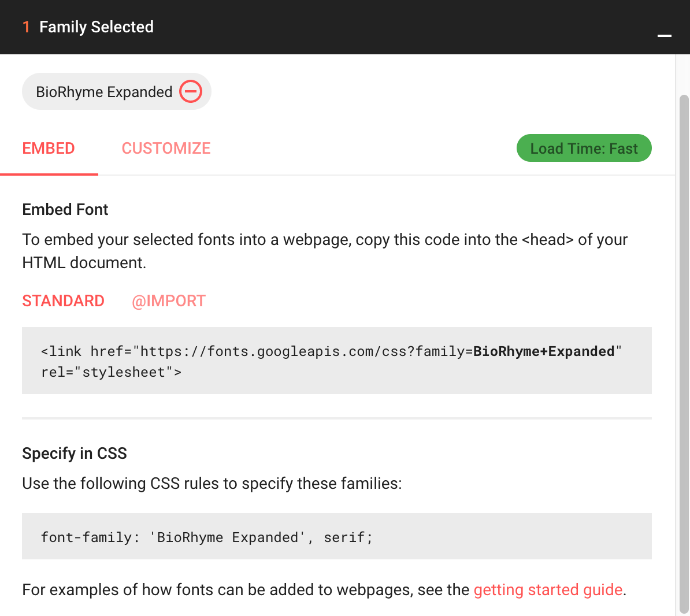Screen dimensions: 690x616
Task: Click the Embed Font heading
Action: coord(65,209)
